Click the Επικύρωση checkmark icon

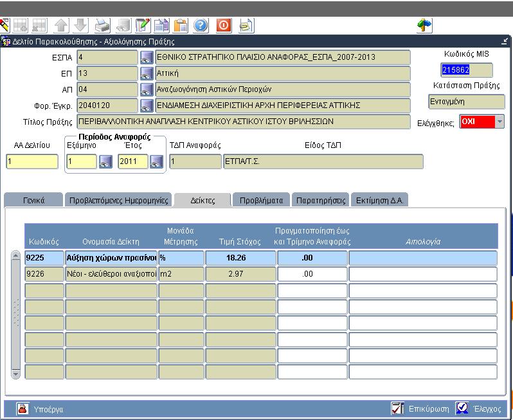(x=398, y=408)
